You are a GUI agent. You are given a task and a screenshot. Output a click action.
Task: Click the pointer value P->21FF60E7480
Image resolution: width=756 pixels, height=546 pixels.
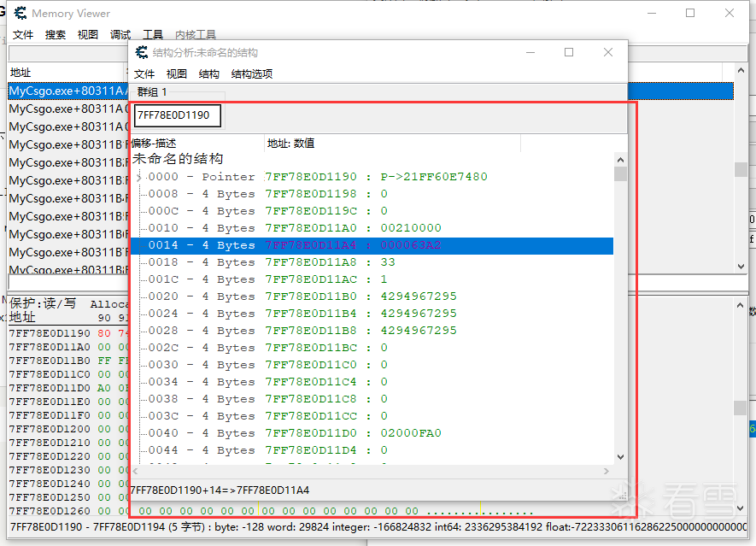pos(433,177)
